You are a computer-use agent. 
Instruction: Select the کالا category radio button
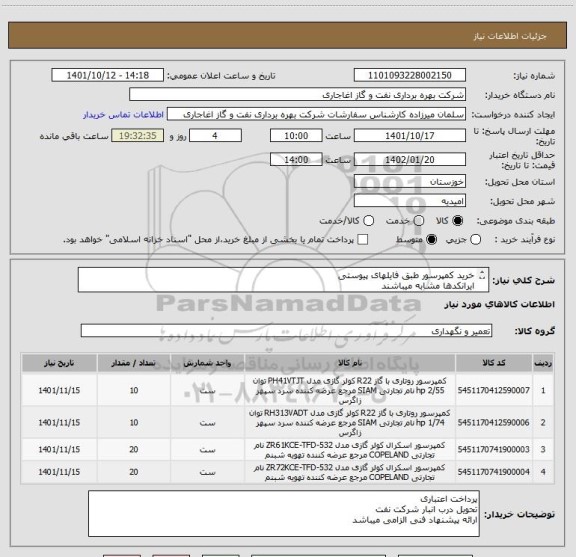tap(458, 221)
